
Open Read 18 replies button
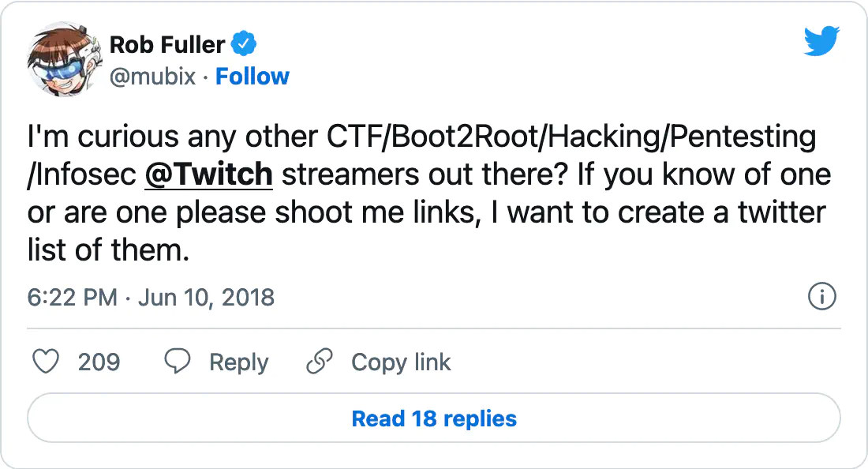click(x=434, y=418)
